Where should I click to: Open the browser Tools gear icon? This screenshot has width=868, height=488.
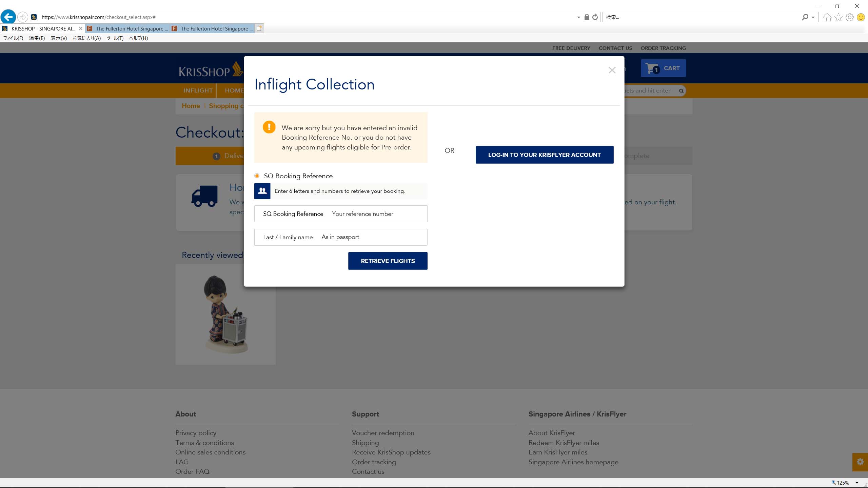[850, 17]
